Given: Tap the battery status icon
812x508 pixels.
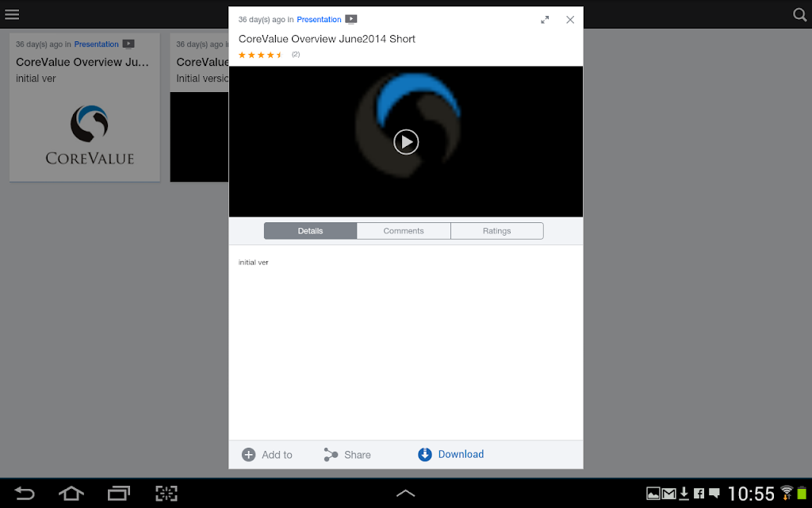Looking at the screenshot, I should tap(802, 493).
